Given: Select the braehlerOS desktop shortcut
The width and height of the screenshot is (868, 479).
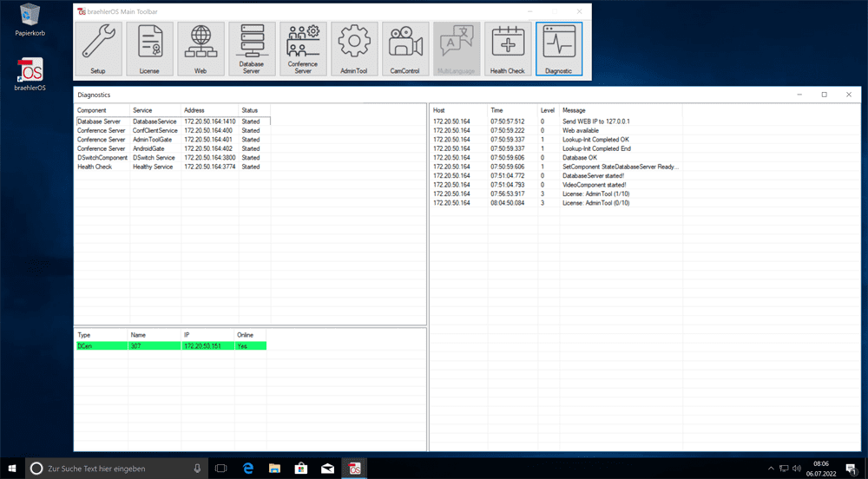Looking at the screenshot, I should (x=30, y=74).
